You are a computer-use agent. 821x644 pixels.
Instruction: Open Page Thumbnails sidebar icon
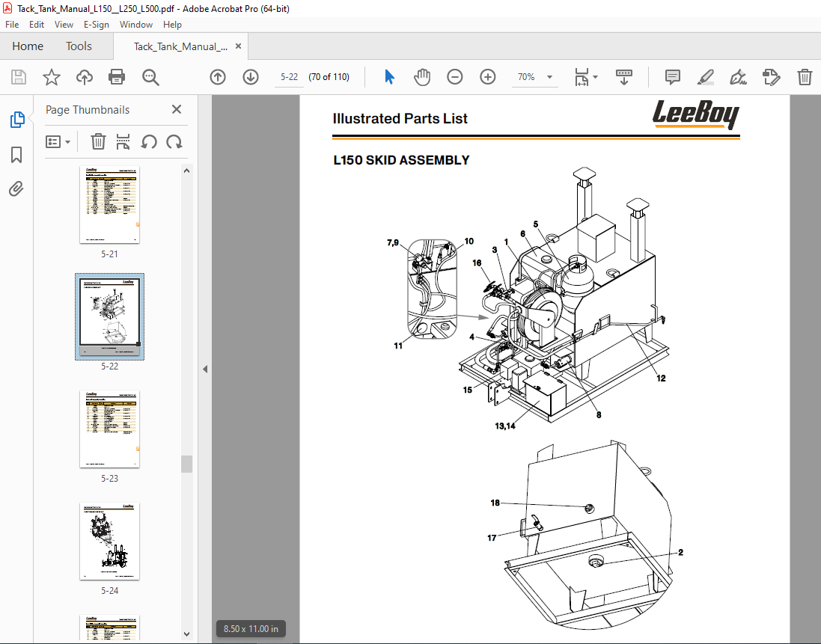(16, 120)
